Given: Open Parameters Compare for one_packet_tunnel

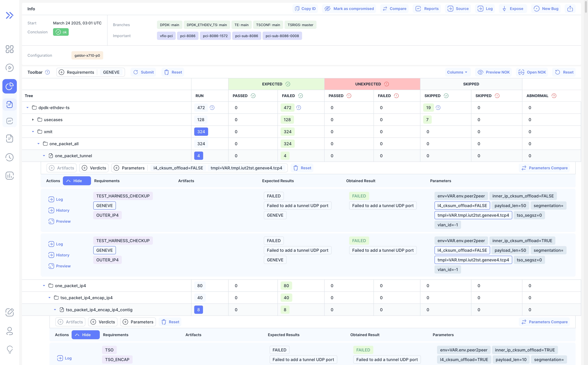Looking at the screenshot, I should pos(545,168).
